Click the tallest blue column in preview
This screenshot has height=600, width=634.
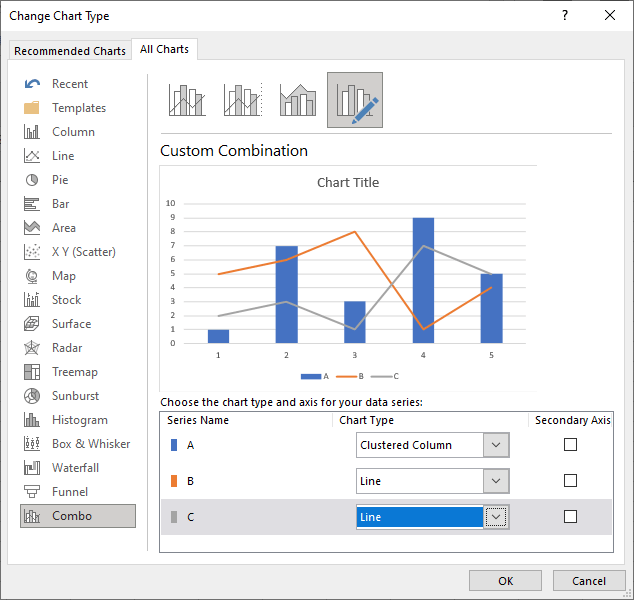click(423, 280)
